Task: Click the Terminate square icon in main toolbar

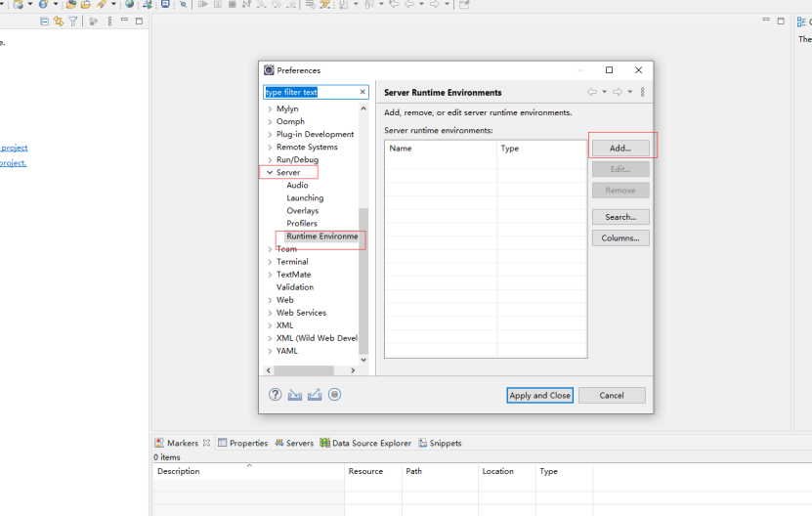Action: (232, 4)
